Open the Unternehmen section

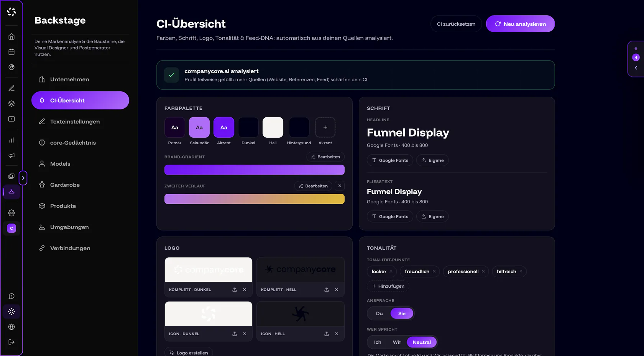(x=80, y=79)
